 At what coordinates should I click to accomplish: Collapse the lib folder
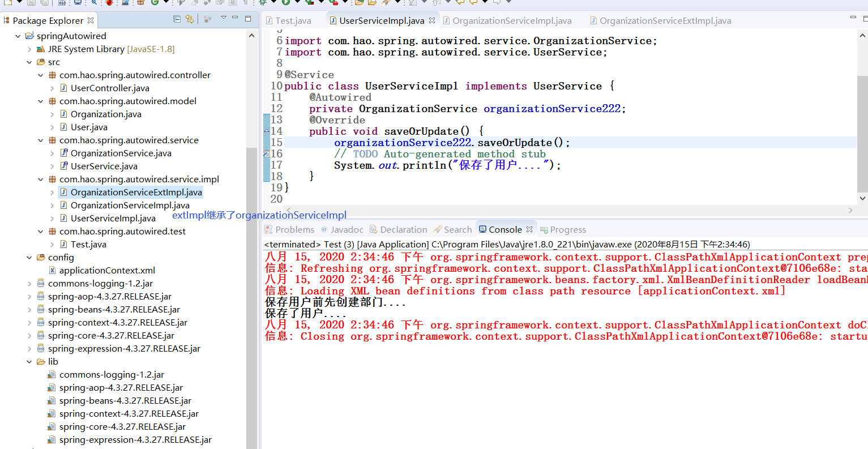[x=29, y=362]
